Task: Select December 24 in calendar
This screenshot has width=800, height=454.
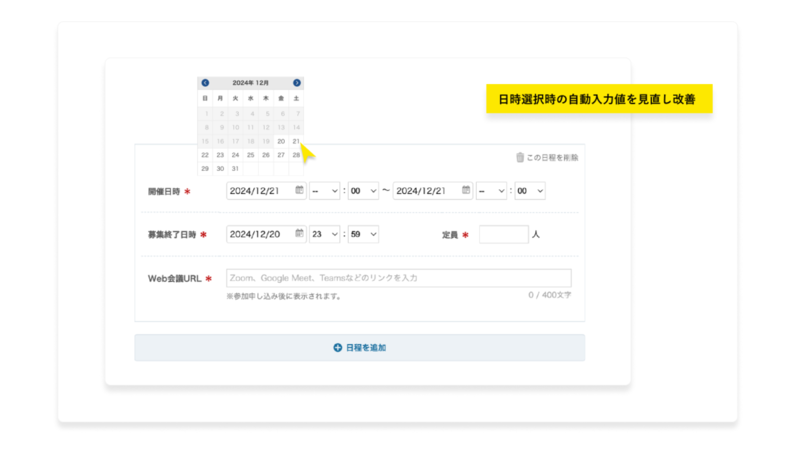Action: click(x=235, y=155)
